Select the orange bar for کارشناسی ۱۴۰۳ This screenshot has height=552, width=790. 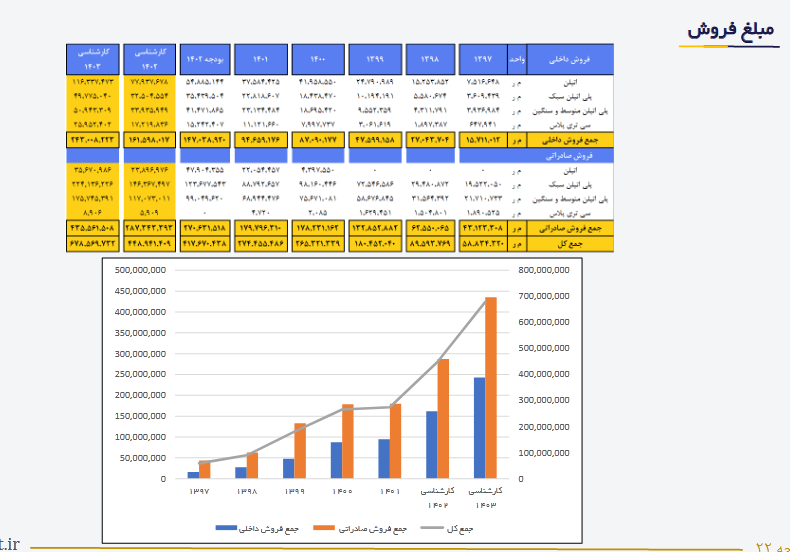pyautogui.click(x=491, y=387)
